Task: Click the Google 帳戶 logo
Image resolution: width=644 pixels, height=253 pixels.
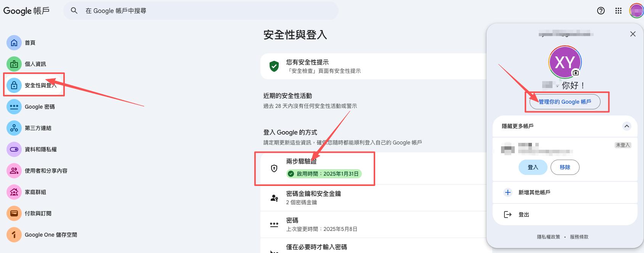Action: [26, 11]
